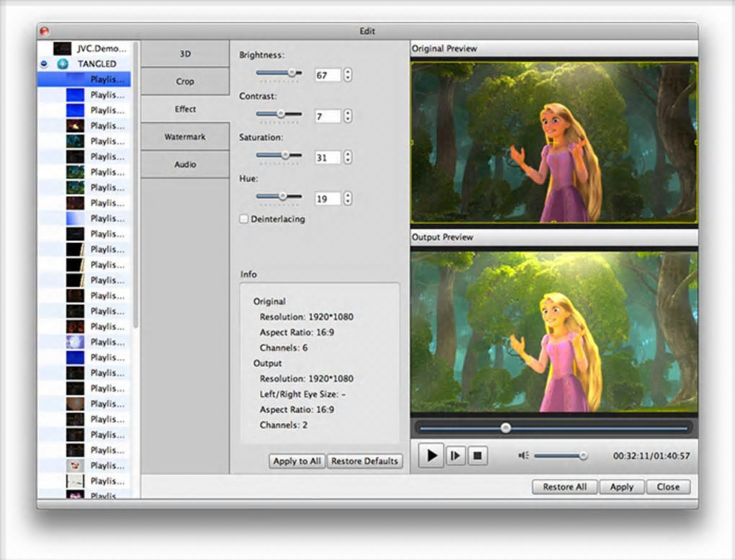This screenshot has height=560, width=735.
Task: Switch to the Audio tab
Action: click(185, 164)
